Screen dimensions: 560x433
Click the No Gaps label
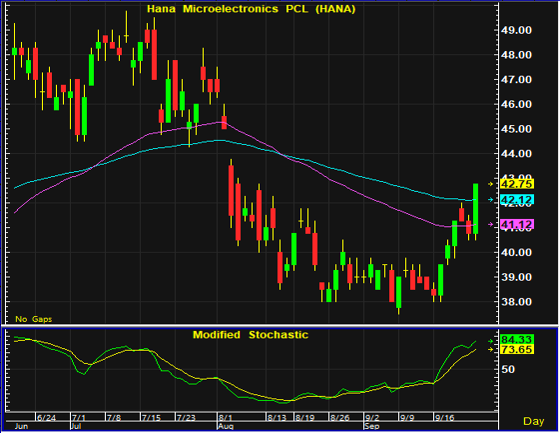click(x=34, y=319)
